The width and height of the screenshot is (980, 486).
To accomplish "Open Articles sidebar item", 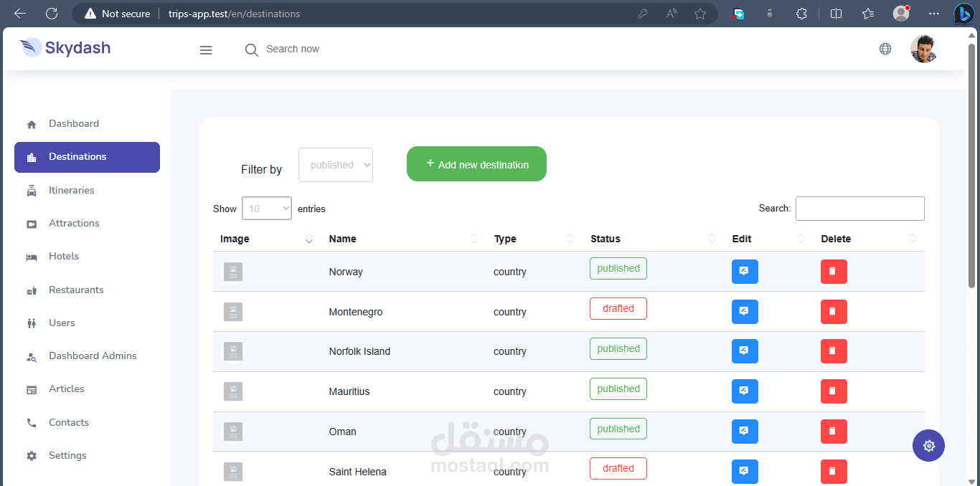I will [x=87, y=389].
